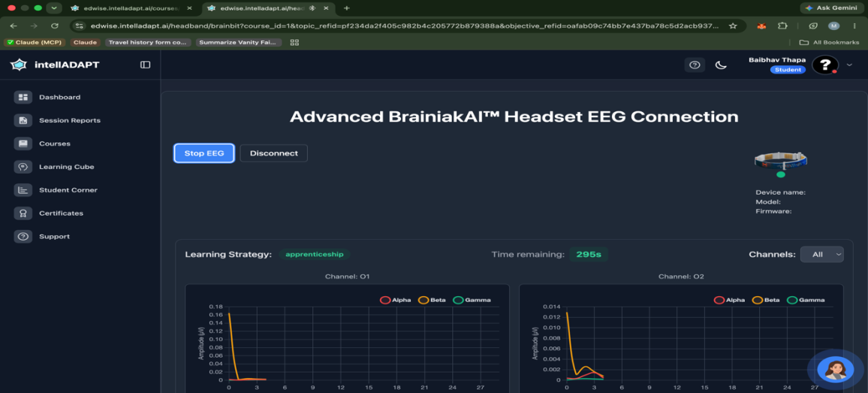Screen dimensions: 868x393
Task: Open the Claude (MCP) bookmark
Action: [35, 42]
